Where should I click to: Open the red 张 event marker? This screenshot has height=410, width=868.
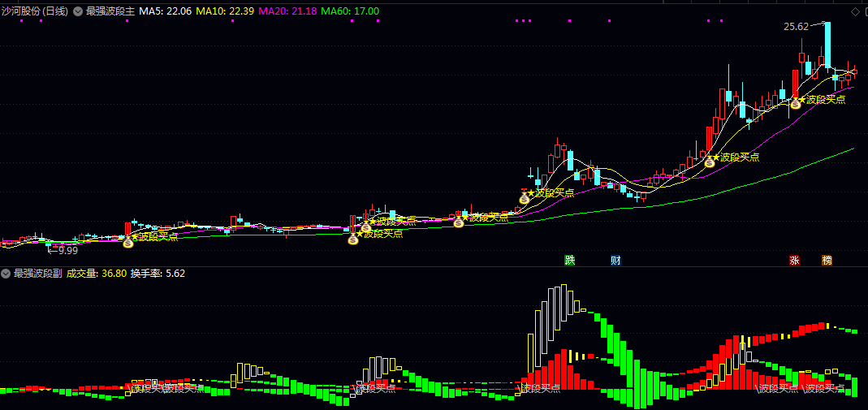coord(794,260)
